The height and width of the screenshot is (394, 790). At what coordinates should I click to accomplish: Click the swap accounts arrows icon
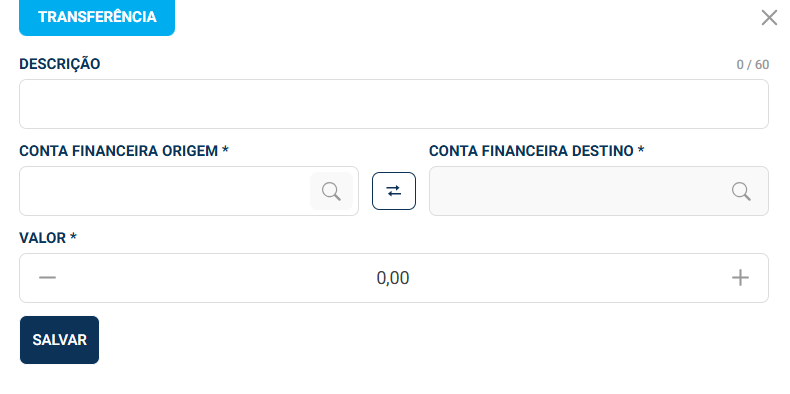[394, 191]
